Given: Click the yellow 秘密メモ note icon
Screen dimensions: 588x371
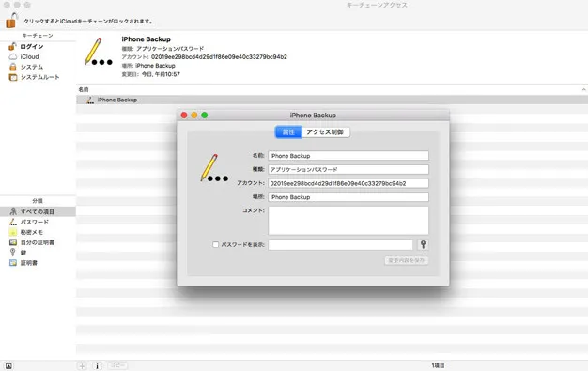Looking at the screenshot, I should 13,232.
